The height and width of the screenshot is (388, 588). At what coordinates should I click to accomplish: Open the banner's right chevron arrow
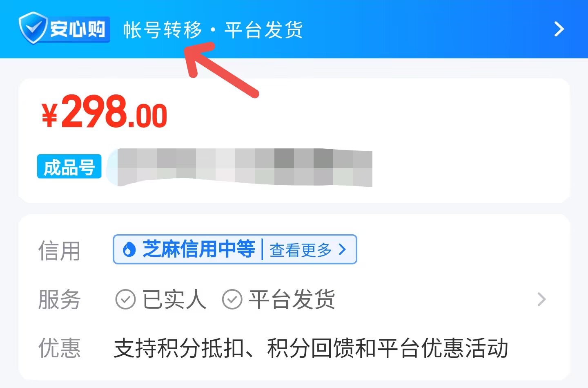coord(559,29)
